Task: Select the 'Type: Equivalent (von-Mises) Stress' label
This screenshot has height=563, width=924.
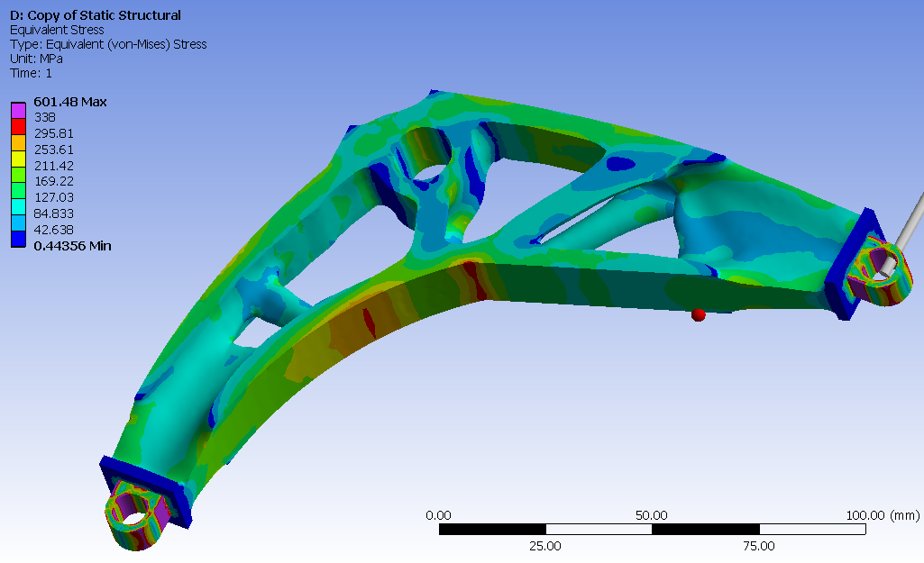Action: [x=108, y=44]
